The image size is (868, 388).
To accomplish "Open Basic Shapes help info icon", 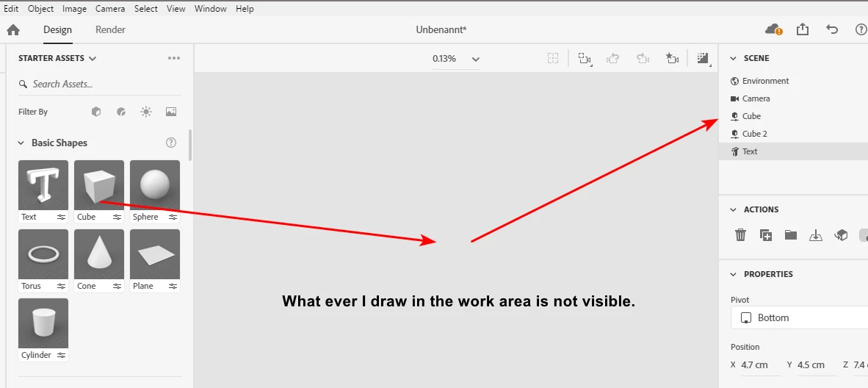I will point(171,143).
